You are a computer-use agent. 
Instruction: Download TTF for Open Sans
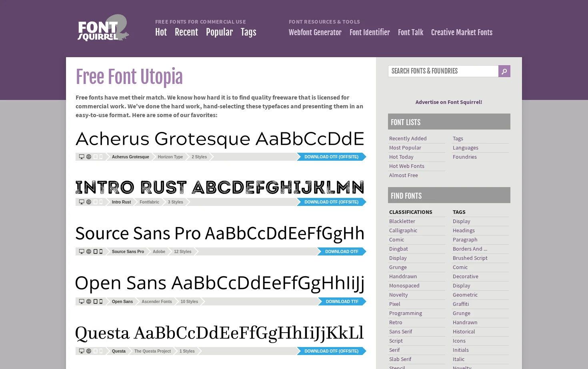342,301
